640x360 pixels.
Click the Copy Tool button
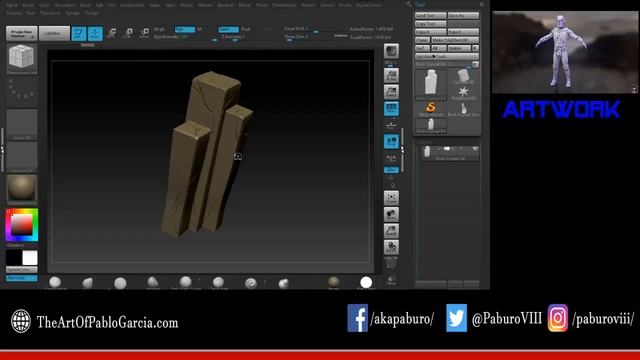[x=431, y=24]
